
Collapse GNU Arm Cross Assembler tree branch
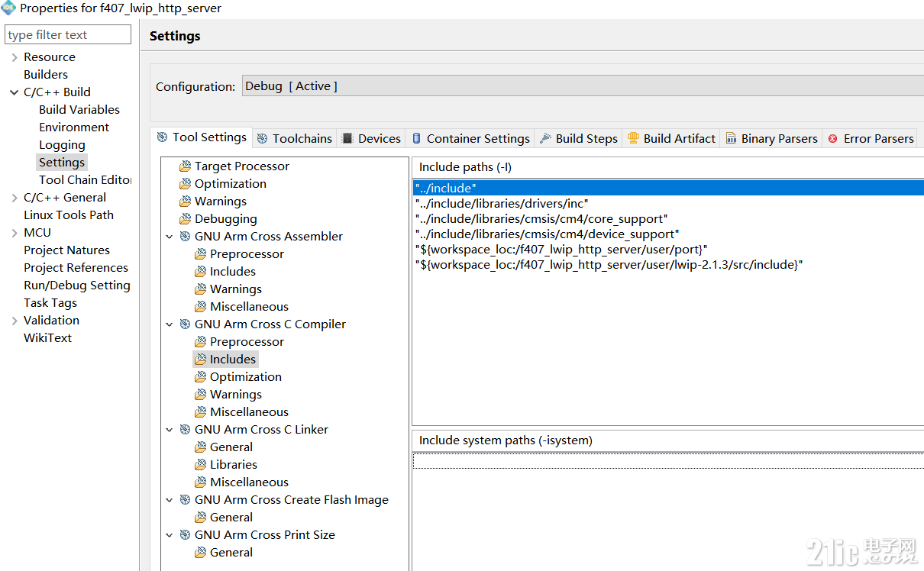coord(170,237)
